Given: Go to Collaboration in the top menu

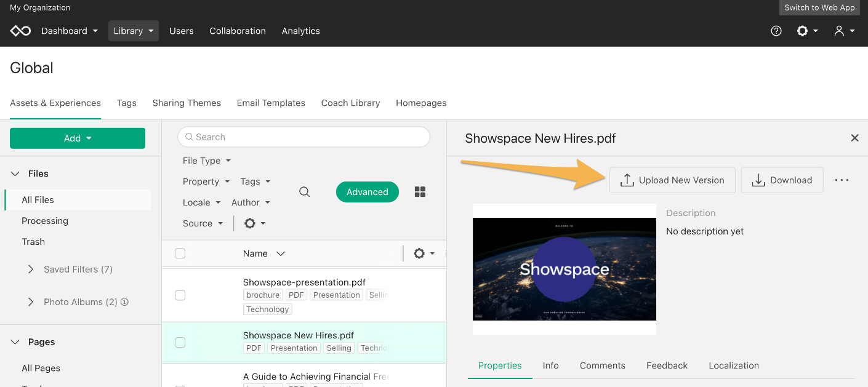Looking at the screenshot, I should click(x=238, y=31).
